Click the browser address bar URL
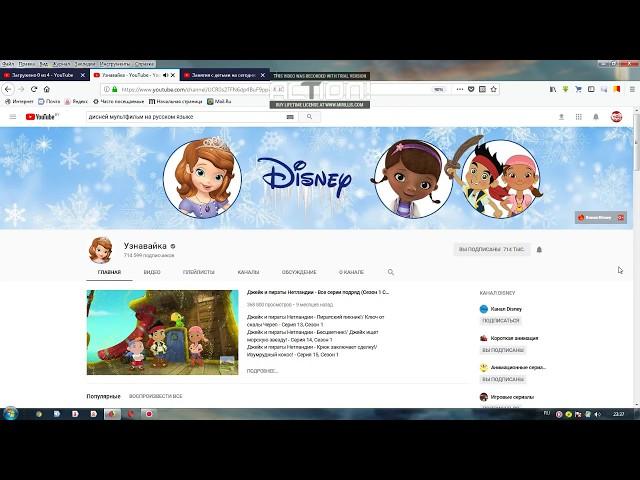The width and height of the screenshot is (640, 480). (196, 89)
